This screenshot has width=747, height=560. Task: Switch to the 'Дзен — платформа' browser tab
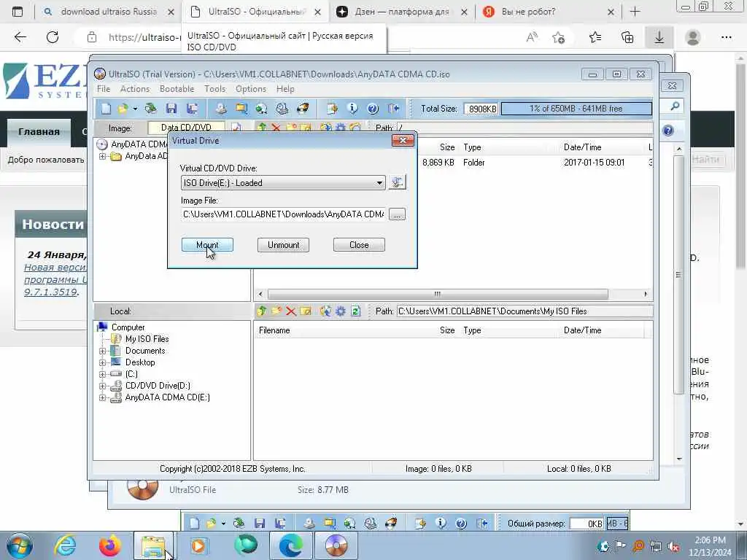coord(402,12)
